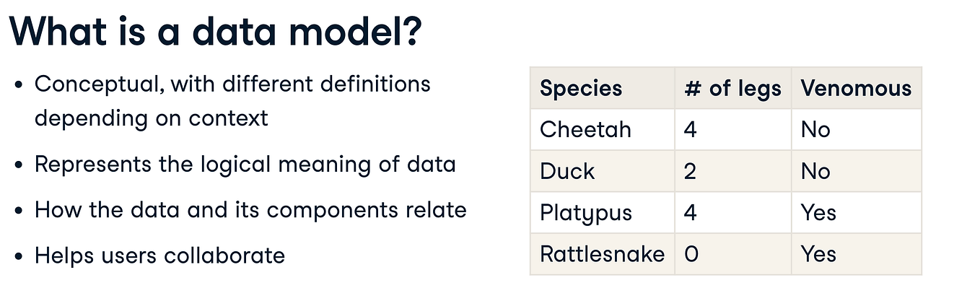Click the 'Venomous' column header
Viewport: 980px width, 301px height.
tap(856, 89)
